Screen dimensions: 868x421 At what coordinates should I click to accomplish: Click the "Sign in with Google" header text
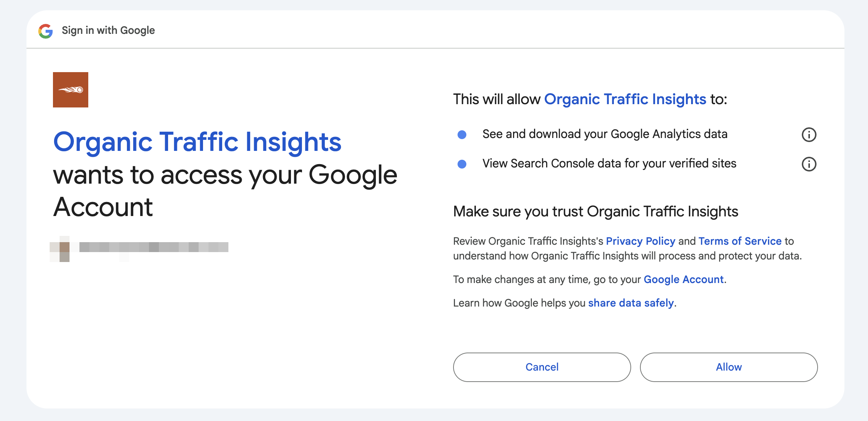click(x=108, y=30)
